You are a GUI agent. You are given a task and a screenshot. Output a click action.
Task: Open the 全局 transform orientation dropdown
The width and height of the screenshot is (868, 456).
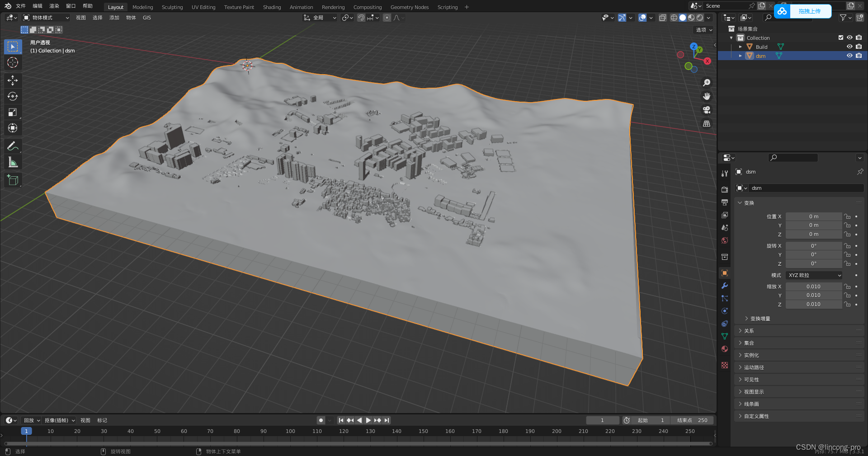click(x=320, y=18)
